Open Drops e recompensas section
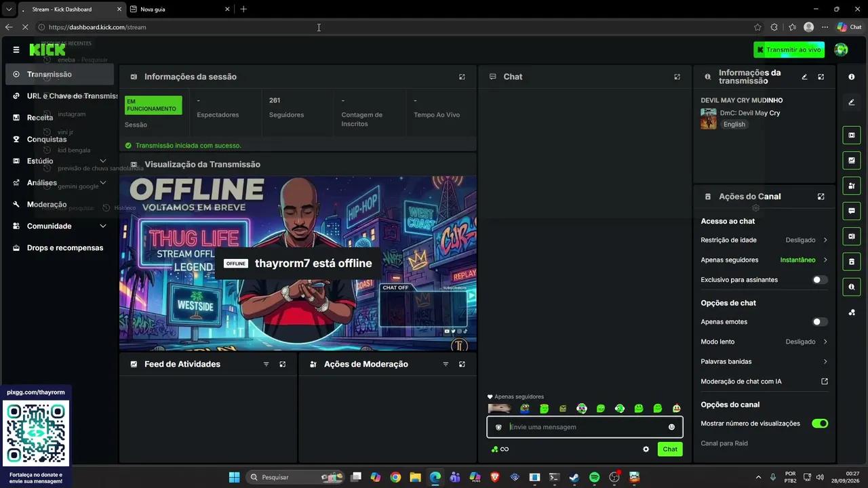 click(60, 248)
